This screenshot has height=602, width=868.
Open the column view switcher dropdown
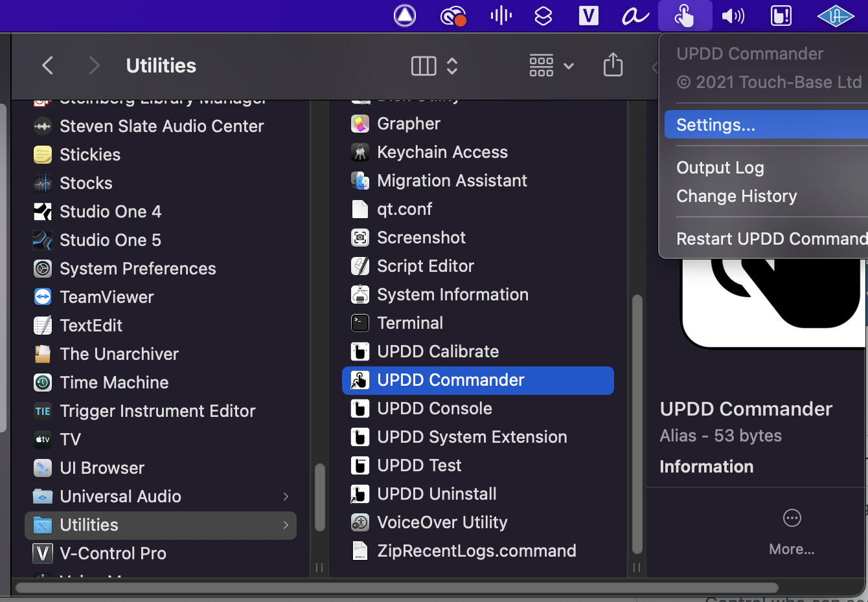coord(435,65)
